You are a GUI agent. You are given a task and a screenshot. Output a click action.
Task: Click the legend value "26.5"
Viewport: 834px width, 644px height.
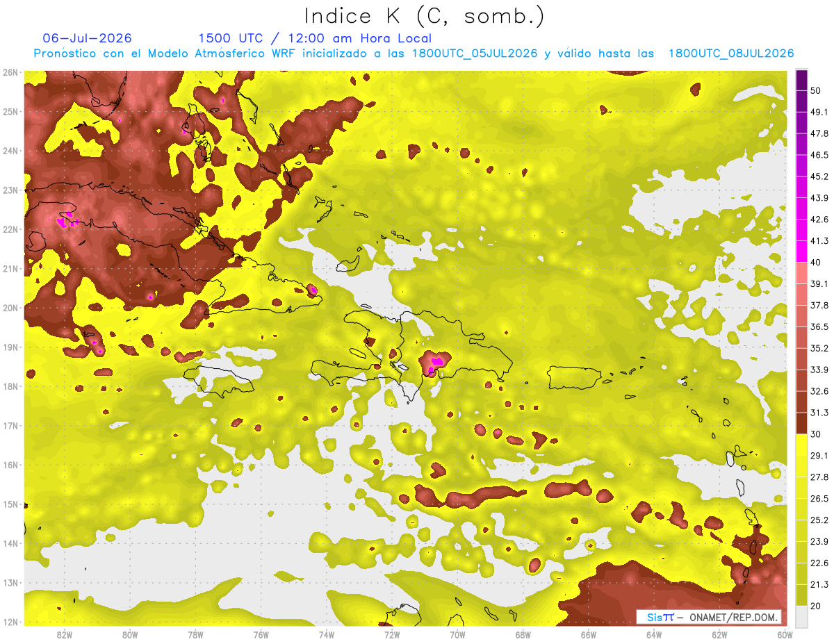819,498
